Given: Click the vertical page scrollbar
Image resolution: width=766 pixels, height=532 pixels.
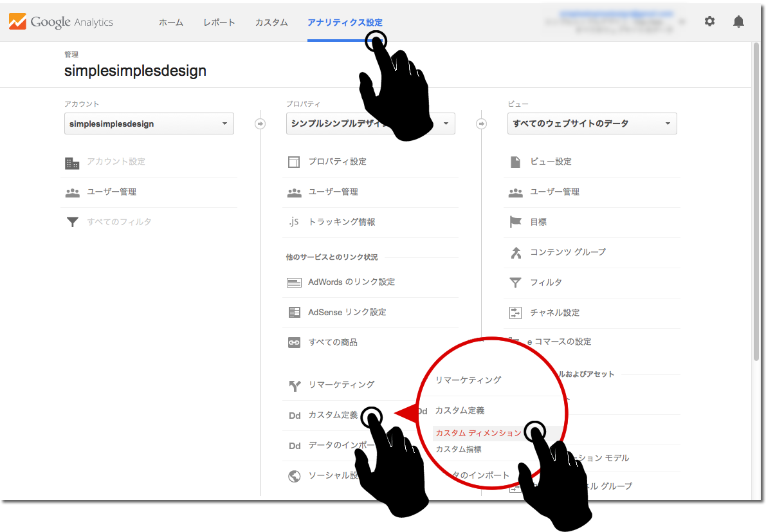Looking at the screenshot, I should click(756, 199).
